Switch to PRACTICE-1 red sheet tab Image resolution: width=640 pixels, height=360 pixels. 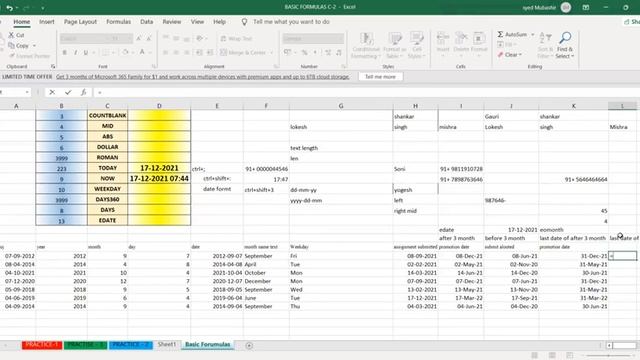click(x=42, y=345)
